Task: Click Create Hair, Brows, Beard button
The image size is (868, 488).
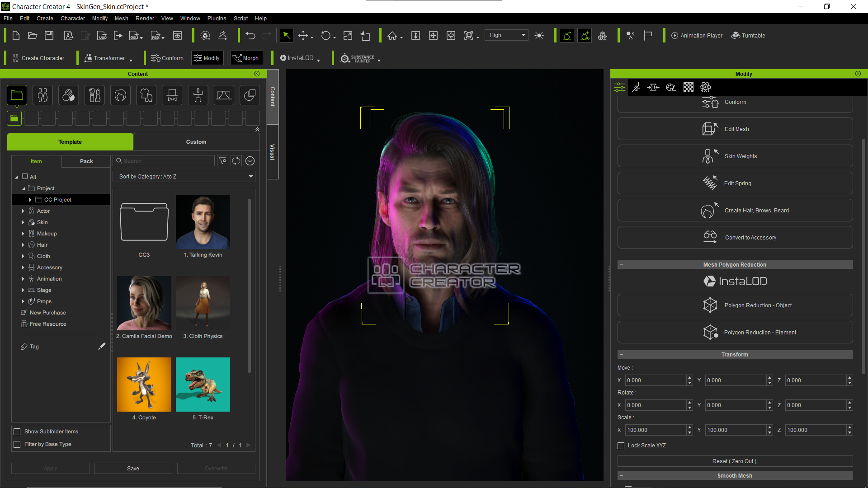Action: point(735,211)
